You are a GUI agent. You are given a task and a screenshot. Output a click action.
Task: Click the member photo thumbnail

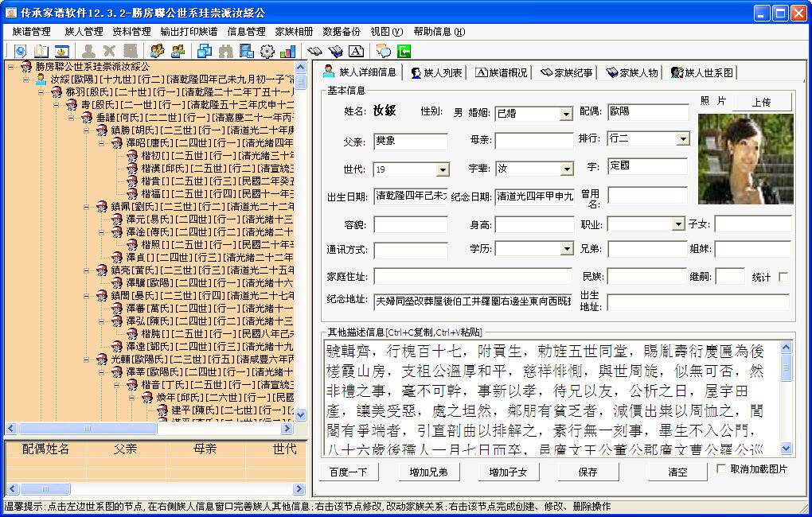[745, 159]
